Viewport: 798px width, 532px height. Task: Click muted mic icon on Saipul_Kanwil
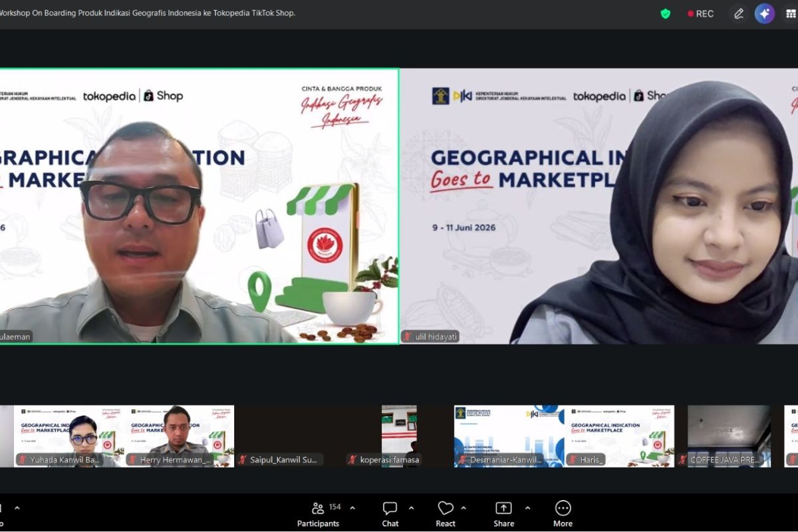(243, 460)
